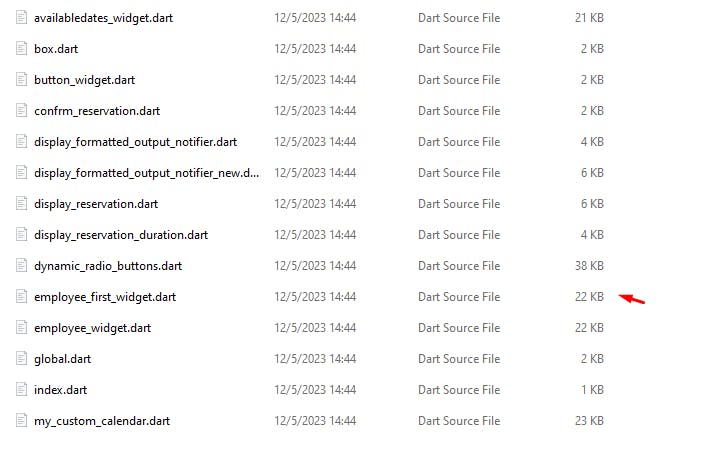718x456 pixels.
Task: Click the icon for confrm_reservation.dart
Action: 22,111
